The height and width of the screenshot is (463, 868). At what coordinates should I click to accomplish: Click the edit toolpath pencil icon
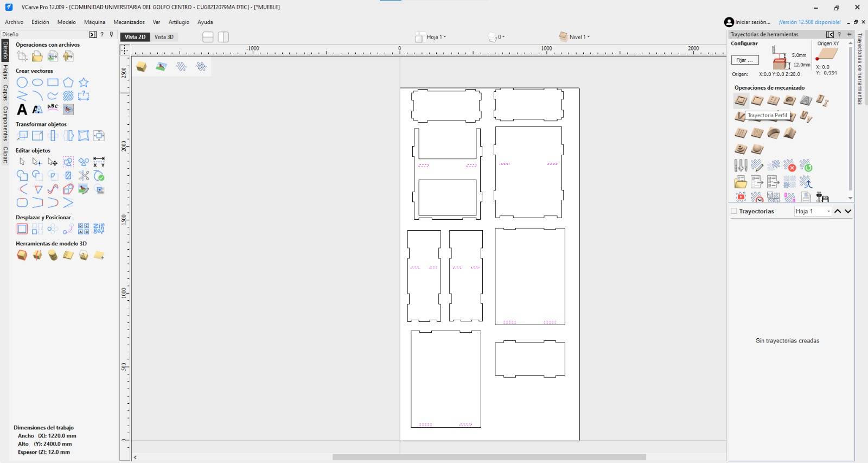pos(757,166)
